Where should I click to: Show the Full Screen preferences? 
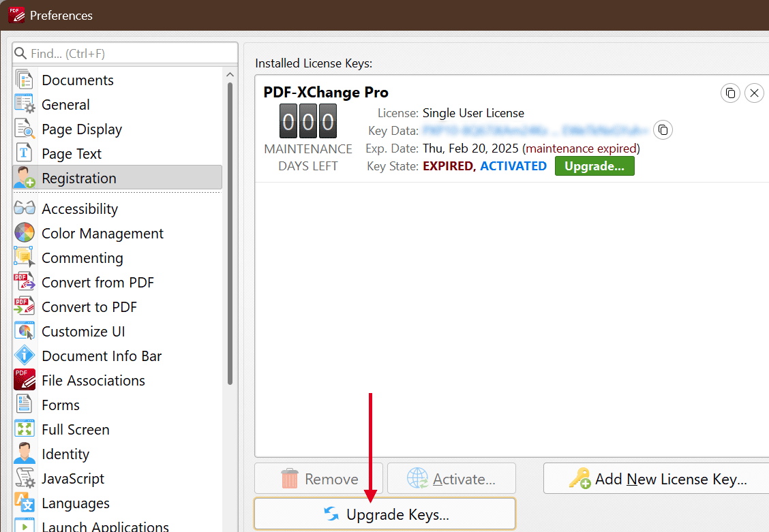click(117, 429)
